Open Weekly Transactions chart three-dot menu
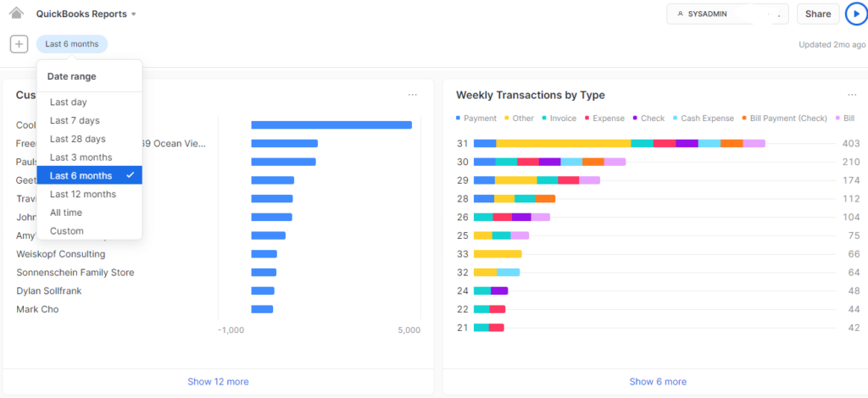The image size is (868, 398). 852,95
